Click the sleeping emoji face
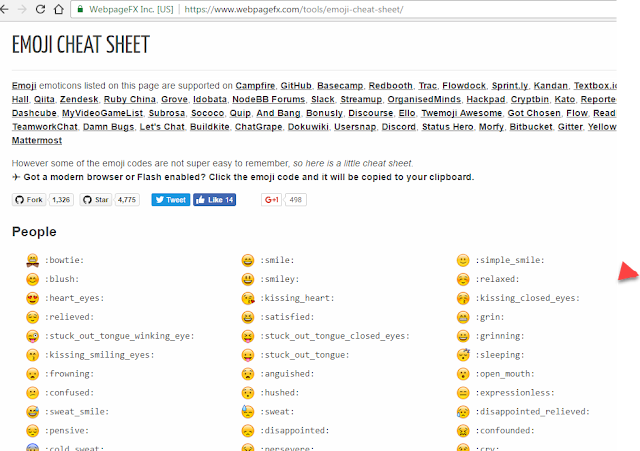Viewport: 640px width, 451px height. pyautogui.click(x=463, y=355)
